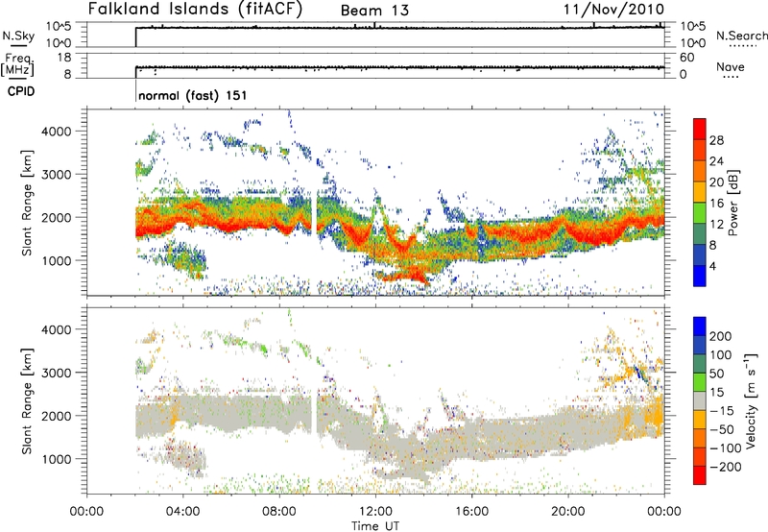
Task: Click the 'Power [dB]' color bar label
Action: tap(732, 203)
